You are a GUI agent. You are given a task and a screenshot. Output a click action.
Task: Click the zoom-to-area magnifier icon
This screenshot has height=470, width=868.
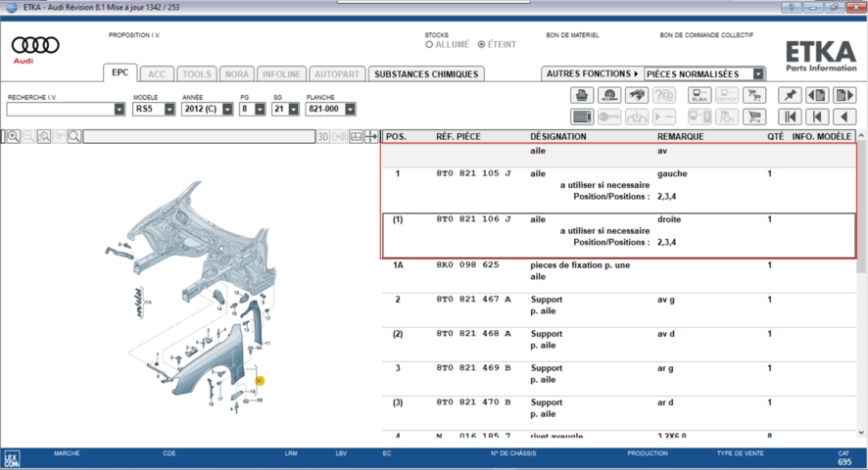pos(44,136)
